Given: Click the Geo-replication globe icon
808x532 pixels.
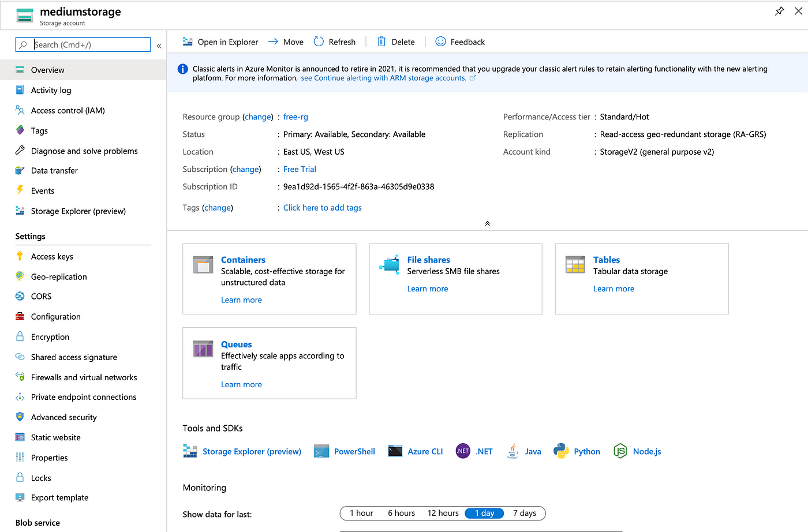Looking at the screenshot, I should (20, 276).
